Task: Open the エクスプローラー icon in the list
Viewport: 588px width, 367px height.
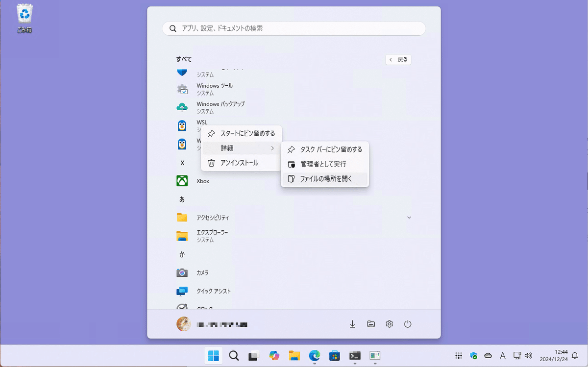Action: point(182,236)
